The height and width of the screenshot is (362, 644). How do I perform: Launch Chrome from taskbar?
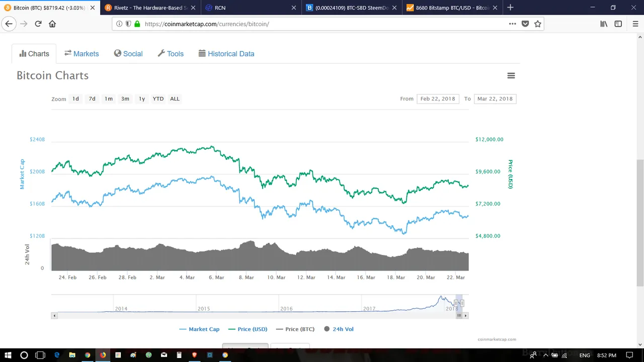point(88,355)
